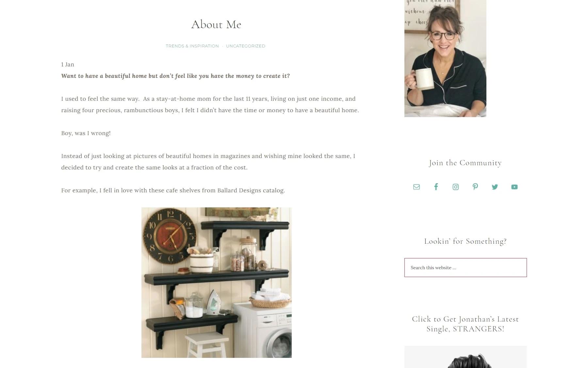Launch the YouTube channel icon
588x368 pixels.
point(514,187)
